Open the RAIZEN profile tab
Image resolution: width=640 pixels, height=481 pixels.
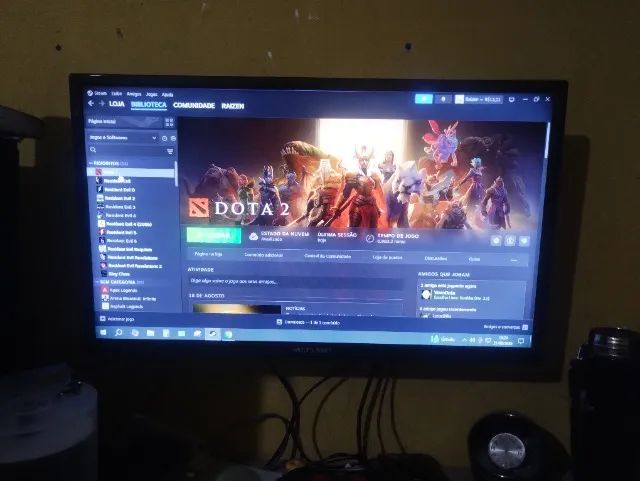click(233, 106)
